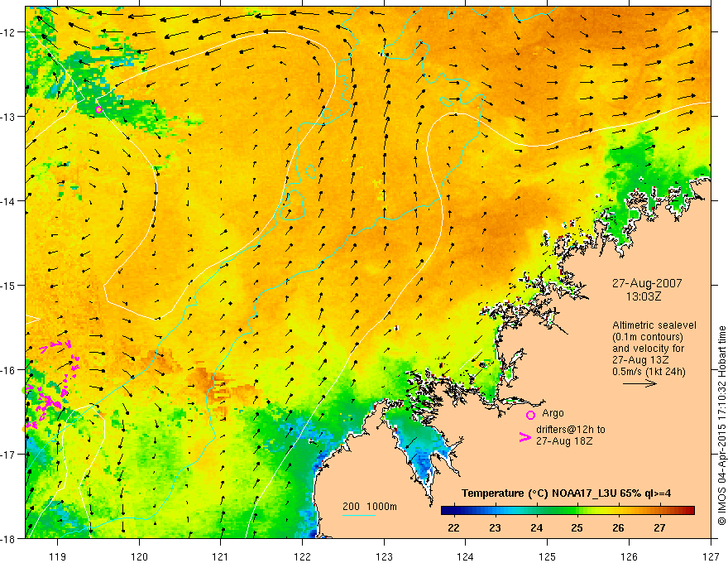The width and height of the screenshot is (728, 563).
Task: Click the 'and velocity for' text line
Action: (648, 349)
